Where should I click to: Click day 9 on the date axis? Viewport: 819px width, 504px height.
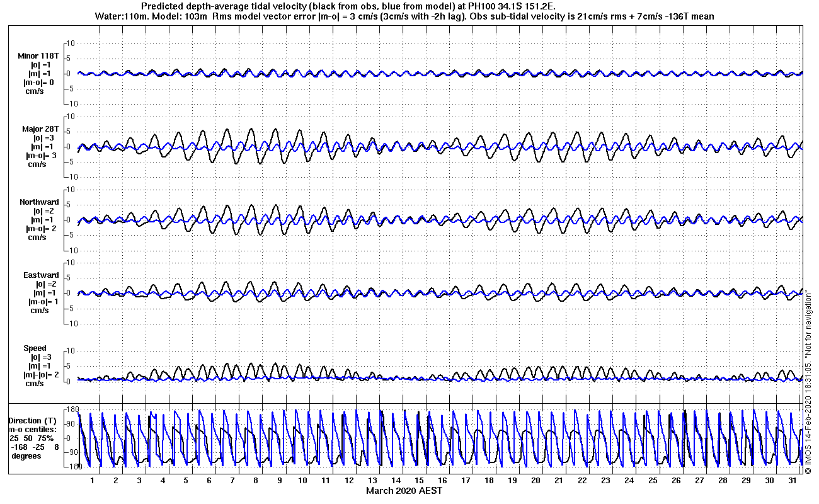click(x=278, y=480)
